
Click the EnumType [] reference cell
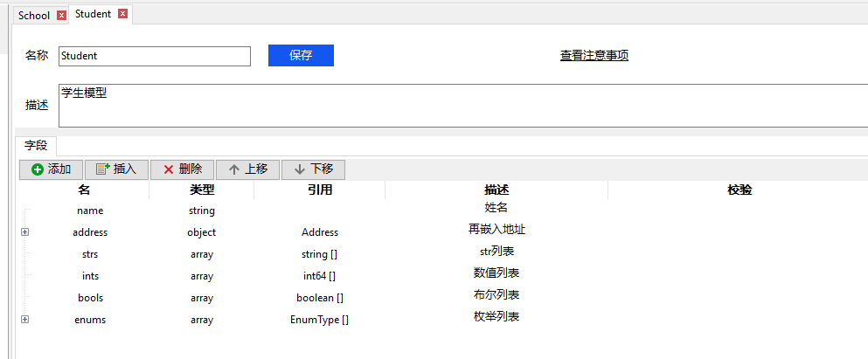319,320
